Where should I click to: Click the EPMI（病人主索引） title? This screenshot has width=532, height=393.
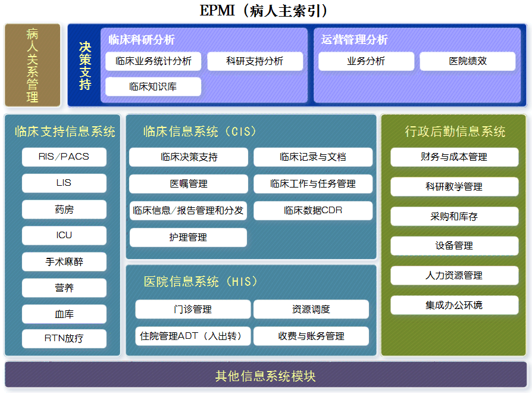[x=264, y=11]
